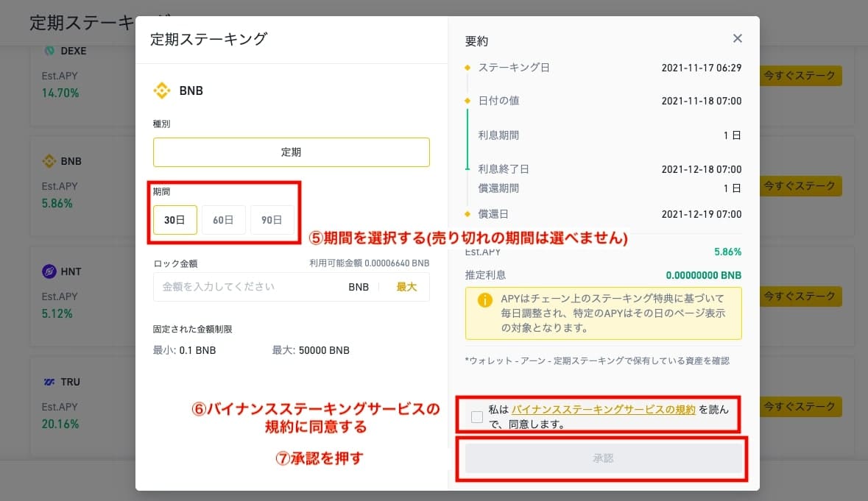Select the 30日 staking period
The image size is (868, 501).
point(174,219)
